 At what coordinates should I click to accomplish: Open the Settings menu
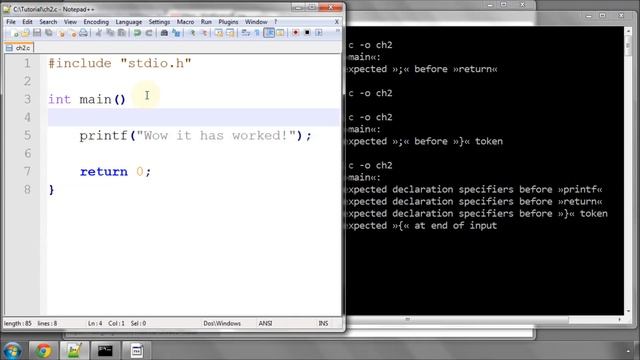tap(159, 22)
